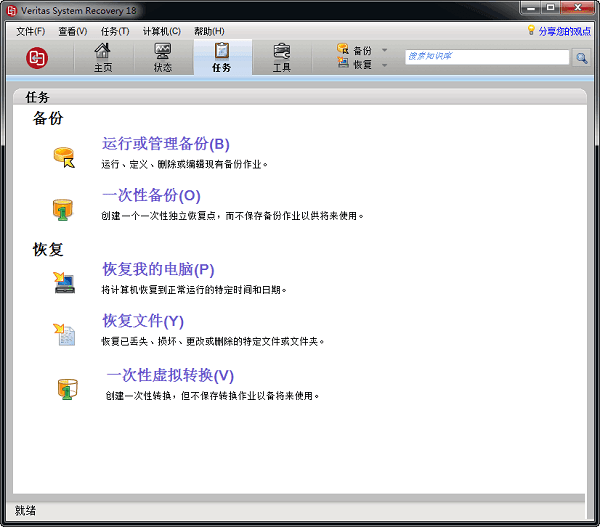
Task: Click the lightbulb icon beside 分享您的观点
Action: [531, 30]
